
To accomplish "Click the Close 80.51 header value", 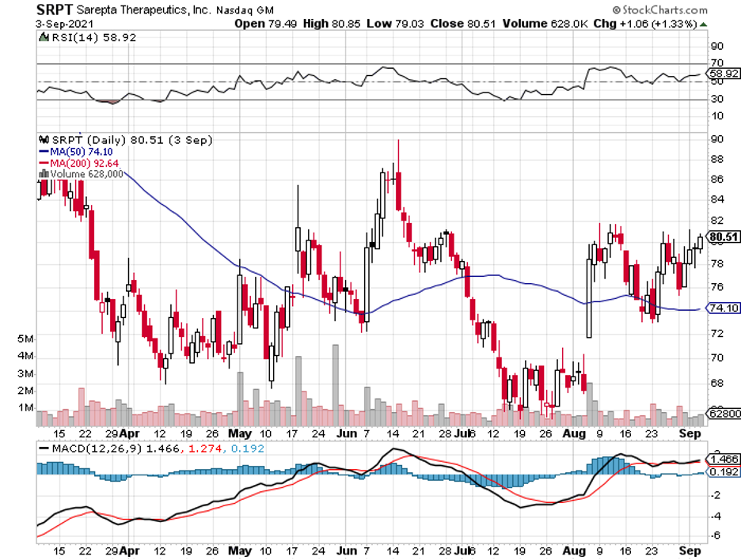I will [463, 24].
